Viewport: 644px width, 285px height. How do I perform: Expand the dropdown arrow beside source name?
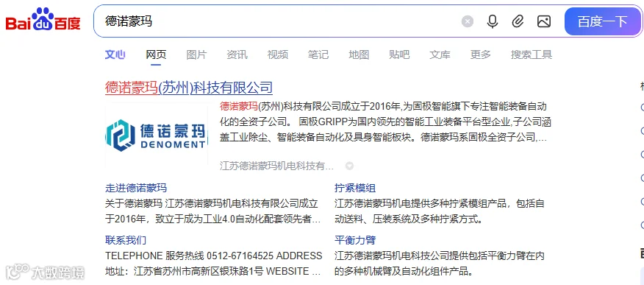[x=349, y=166]
